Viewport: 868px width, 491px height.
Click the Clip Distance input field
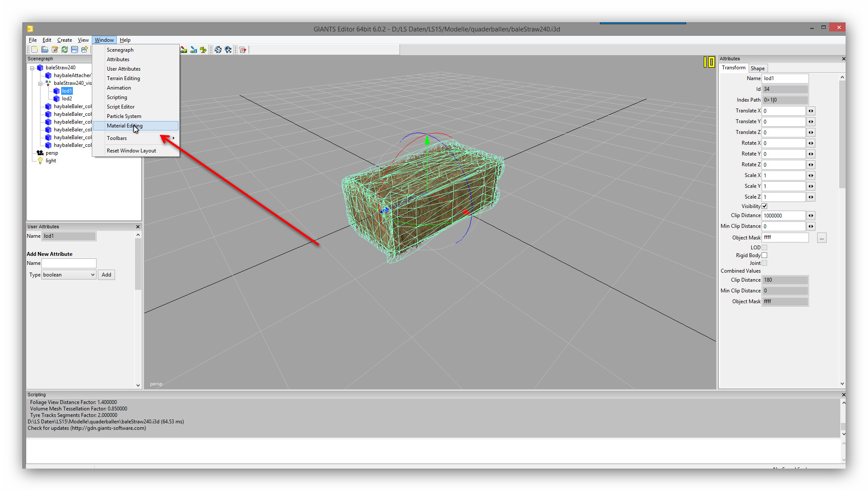tap(783, 216)
